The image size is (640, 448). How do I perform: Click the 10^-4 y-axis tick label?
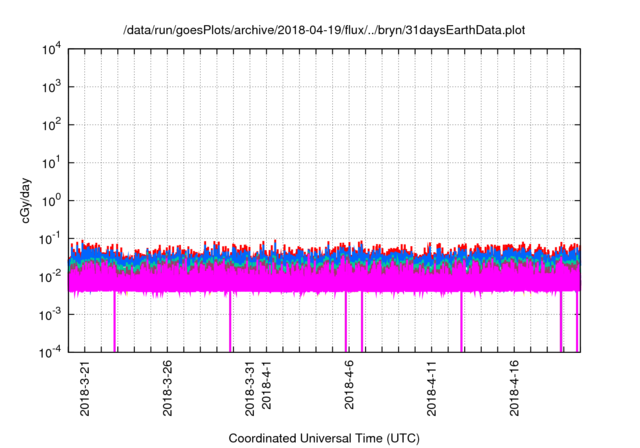click(x=51, y=352)
